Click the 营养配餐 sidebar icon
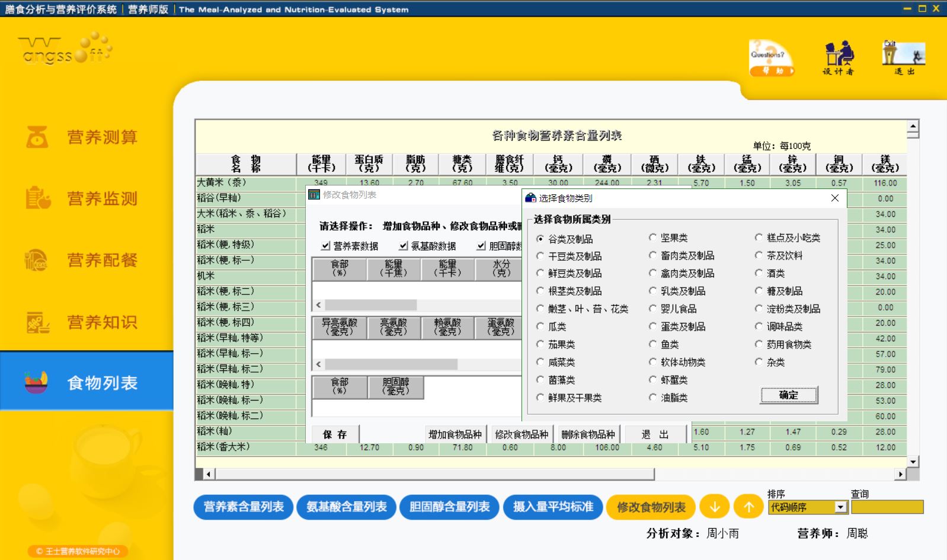This screenshot has height=560, width=947. pos(37,260)
